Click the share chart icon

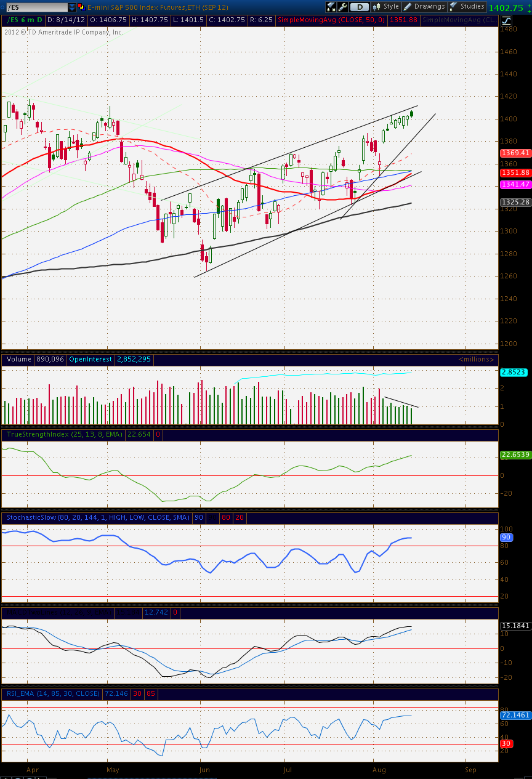(x=331, y=7)
